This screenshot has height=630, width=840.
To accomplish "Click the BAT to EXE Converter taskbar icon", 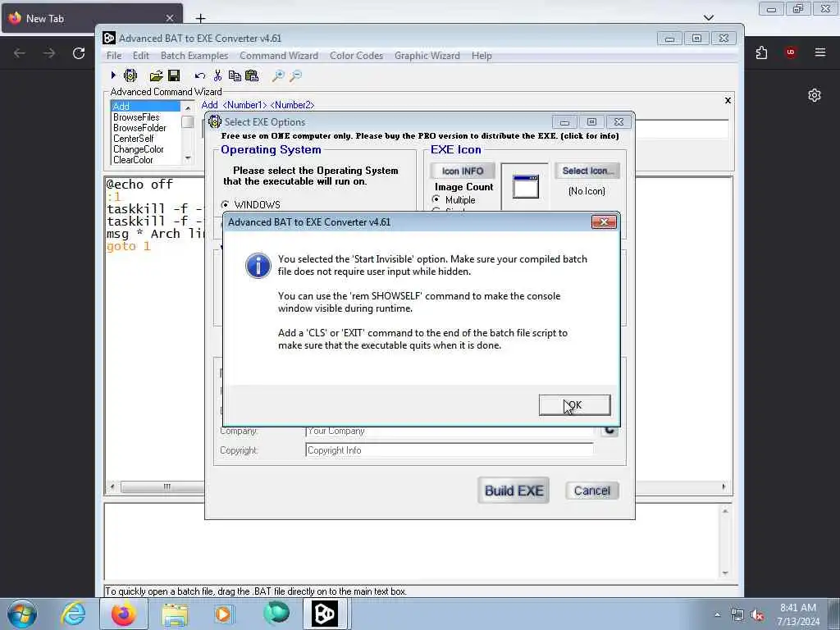I will [324, 614].
